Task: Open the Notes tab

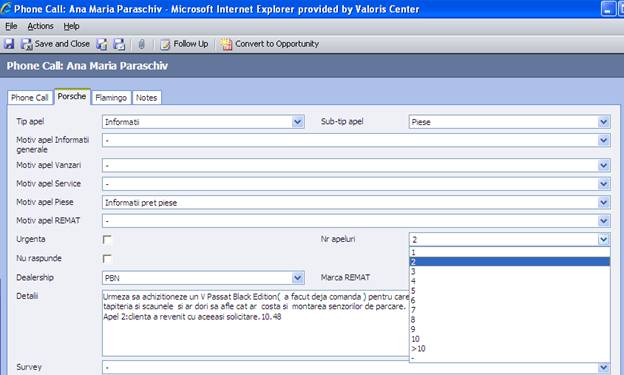Action: [x=146, y=98]
